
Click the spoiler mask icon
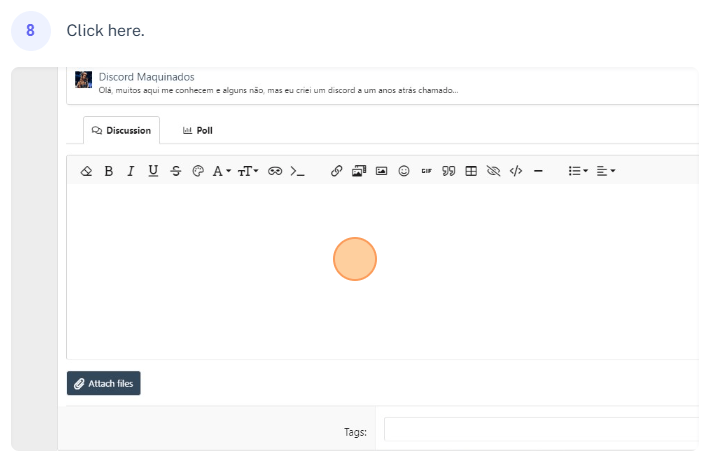tap(275, 171)
